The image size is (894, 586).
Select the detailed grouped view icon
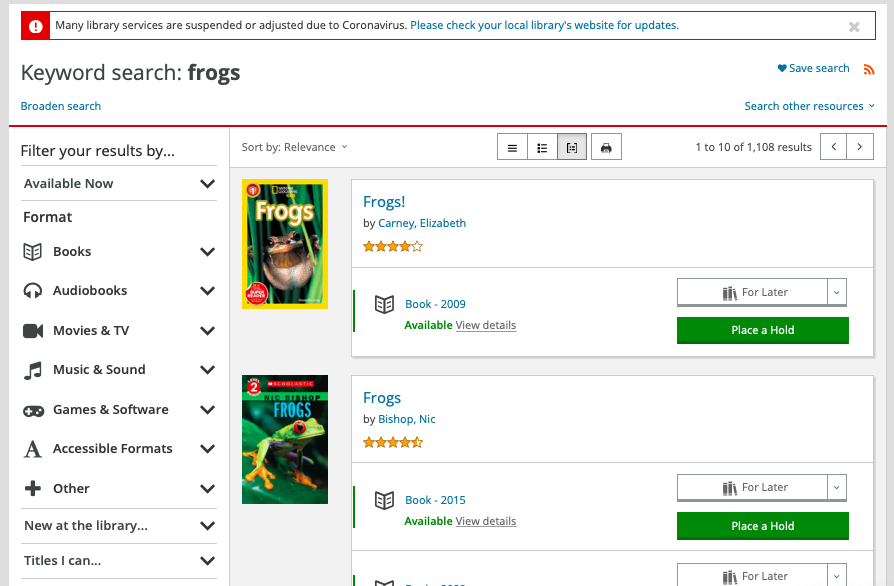click(572, 148)
